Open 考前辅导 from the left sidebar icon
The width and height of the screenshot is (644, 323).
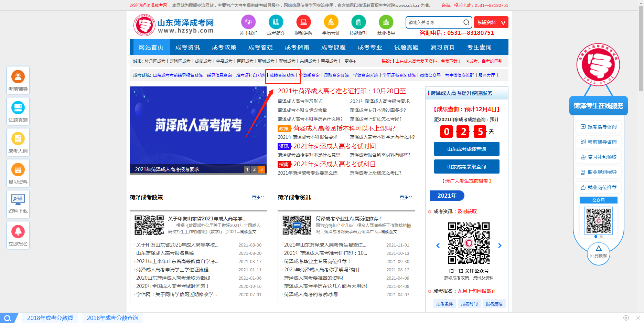coord(18,76)
